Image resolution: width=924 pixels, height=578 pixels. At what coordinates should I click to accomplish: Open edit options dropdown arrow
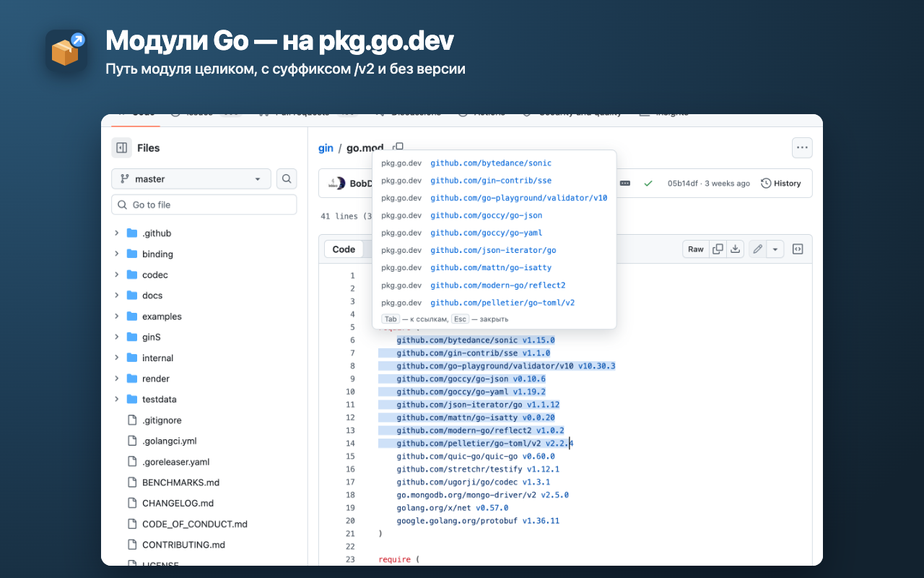click(775, 249)
